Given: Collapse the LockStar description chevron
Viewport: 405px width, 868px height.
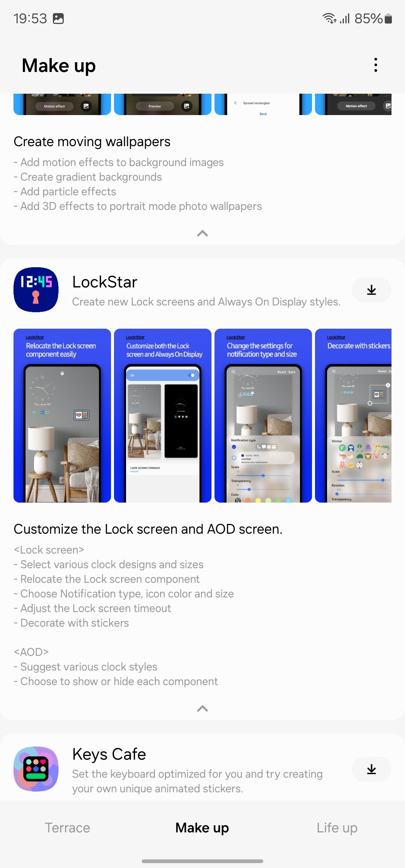Looking at the screenshot, I should click(202, 708).
